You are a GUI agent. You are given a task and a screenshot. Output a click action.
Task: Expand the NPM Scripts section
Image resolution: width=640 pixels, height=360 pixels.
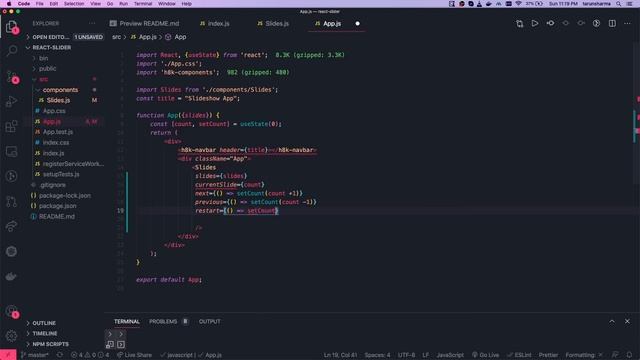pyautogui.click(x=51, y=344)
